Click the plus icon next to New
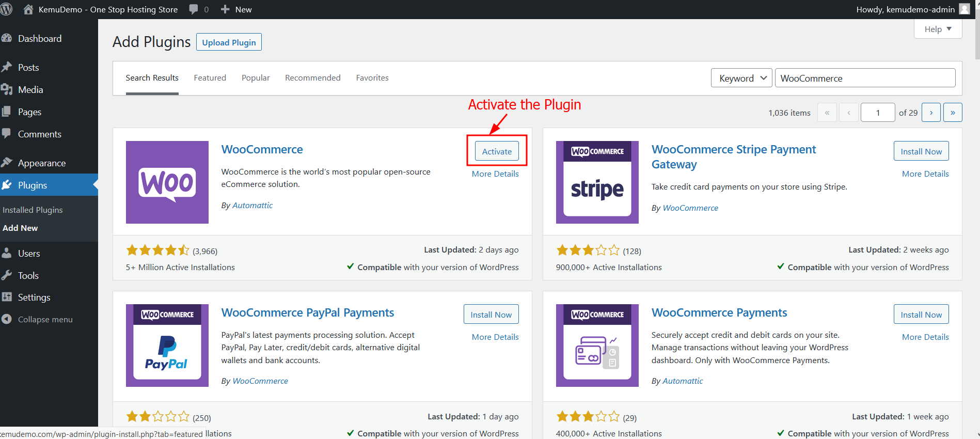Image resolution: width=980 pixels, height=439 pixels. click(x=225, y=9)
